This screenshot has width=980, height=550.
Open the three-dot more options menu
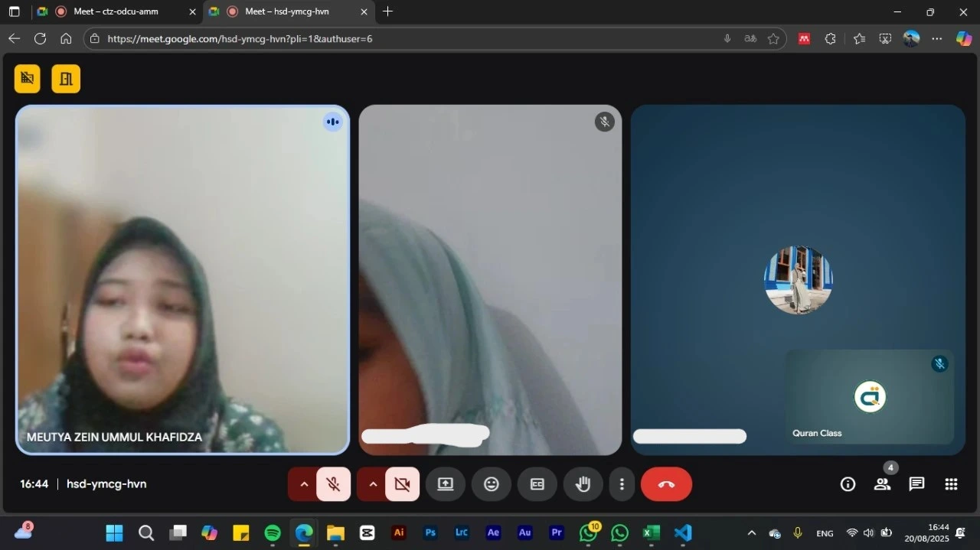pos(622,484)
